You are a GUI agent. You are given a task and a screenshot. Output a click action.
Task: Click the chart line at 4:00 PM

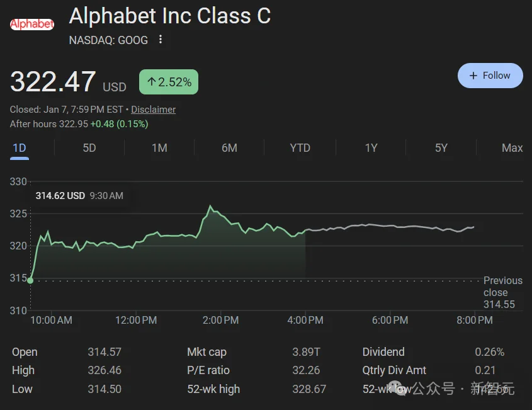click(305, 231)
